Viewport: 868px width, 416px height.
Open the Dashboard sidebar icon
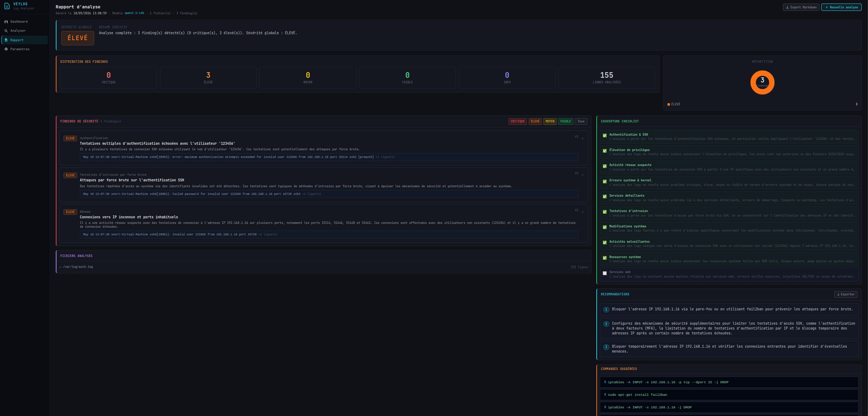[6, 22]
